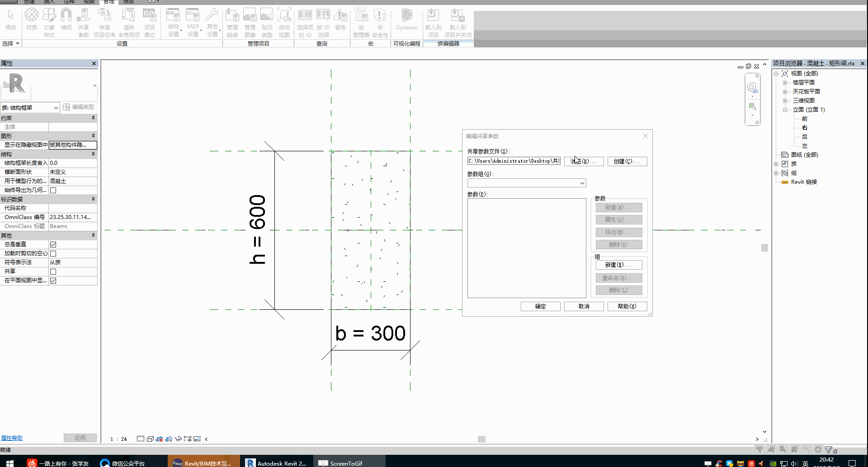The height and width of the screenshot is (467, 868).
Task: Click the detail level icon in view bar
Action: (141, 439)
